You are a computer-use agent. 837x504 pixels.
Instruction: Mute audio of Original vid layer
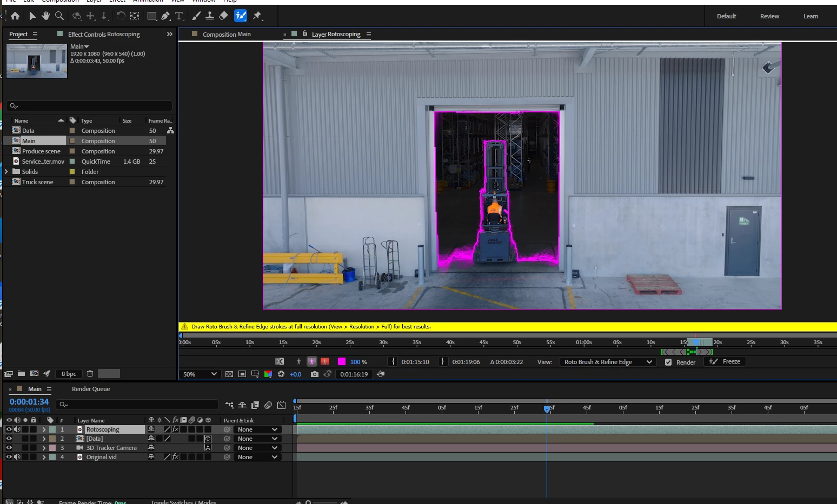[17, 457]
